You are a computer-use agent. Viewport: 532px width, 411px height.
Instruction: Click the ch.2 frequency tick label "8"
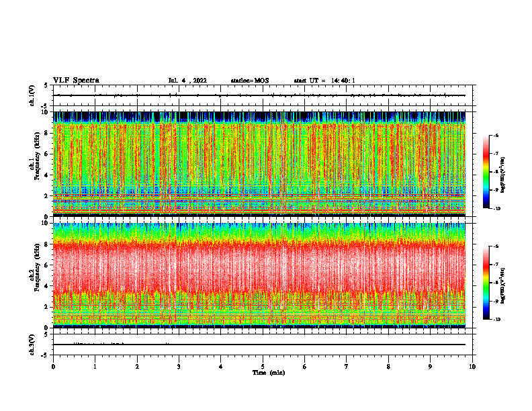click(x=46, y=244)
